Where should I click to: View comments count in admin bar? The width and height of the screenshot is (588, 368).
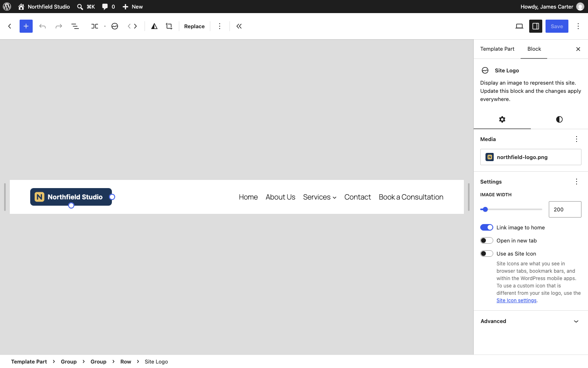(108, 7)
